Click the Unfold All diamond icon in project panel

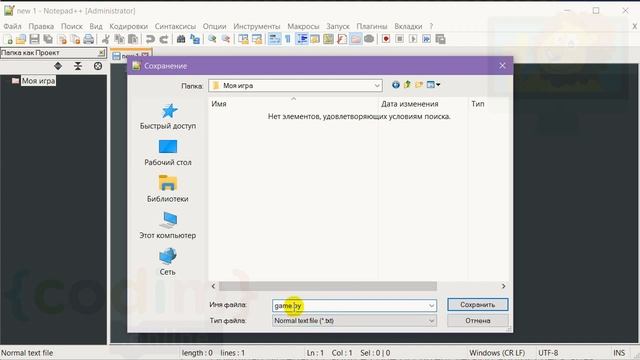[x=58, y=66]
